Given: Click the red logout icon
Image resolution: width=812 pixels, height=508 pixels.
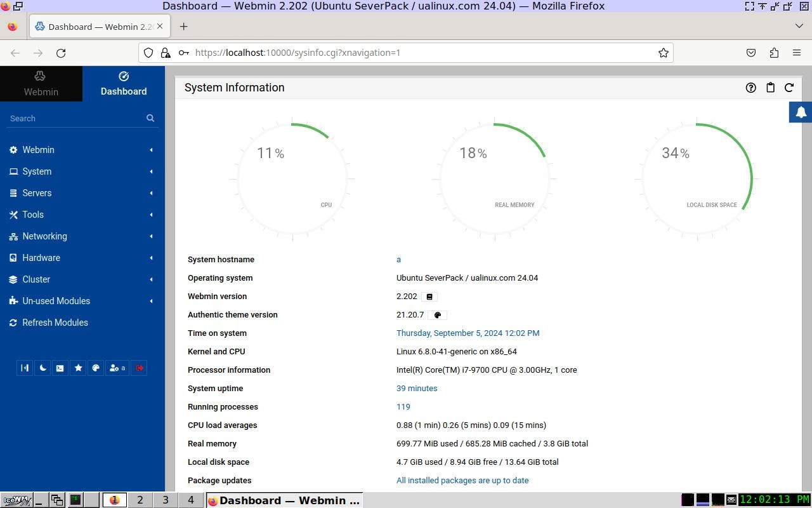Looking at the screenshot, I should click(x=140, y=368).
